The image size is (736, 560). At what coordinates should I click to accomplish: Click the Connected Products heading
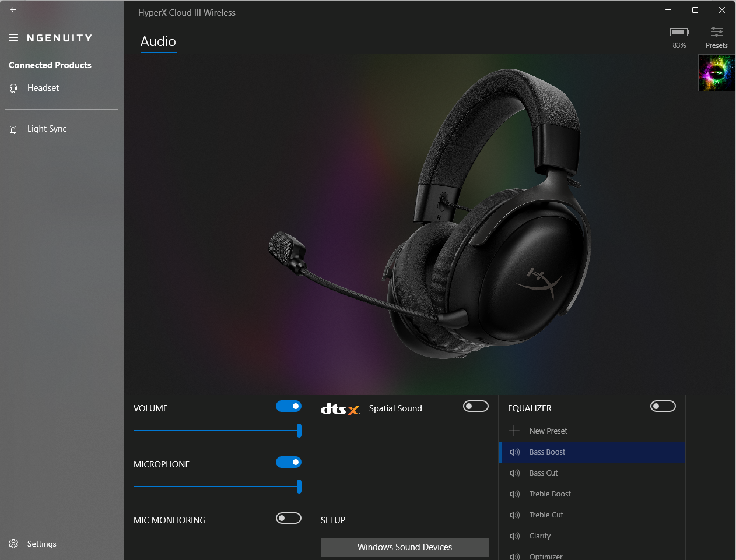tap(50, 65)
